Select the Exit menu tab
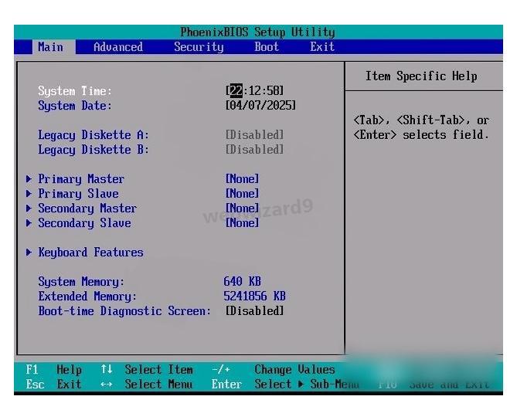The width and height of the screenshot is (517, 420). point(322,47)
